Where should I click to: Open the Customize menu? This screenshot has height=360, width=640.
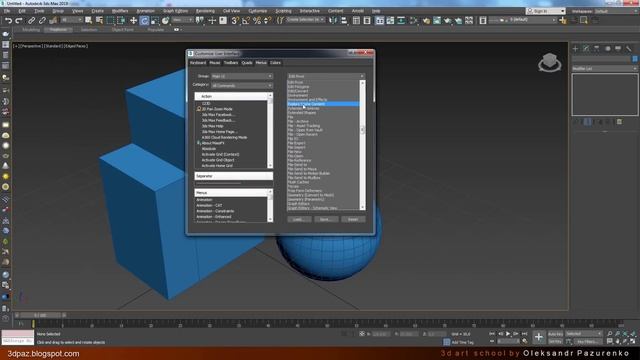(258, 11)
